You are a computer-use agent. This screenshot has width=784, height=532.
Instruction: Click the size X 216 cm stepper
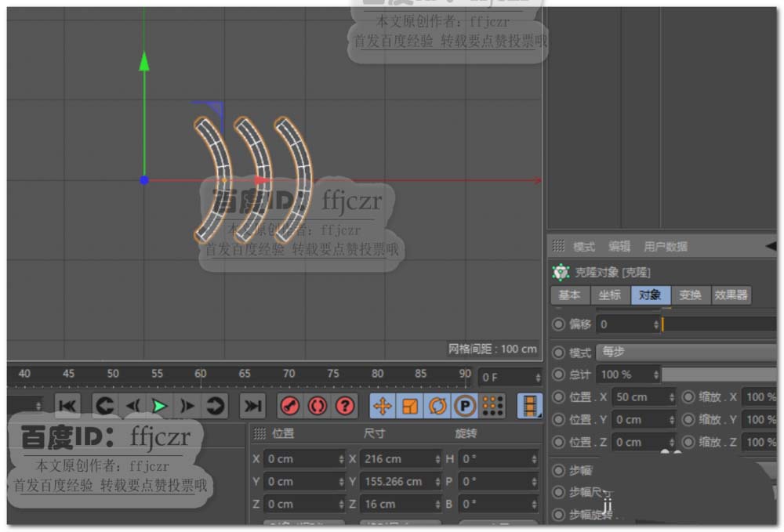(437, 459)
